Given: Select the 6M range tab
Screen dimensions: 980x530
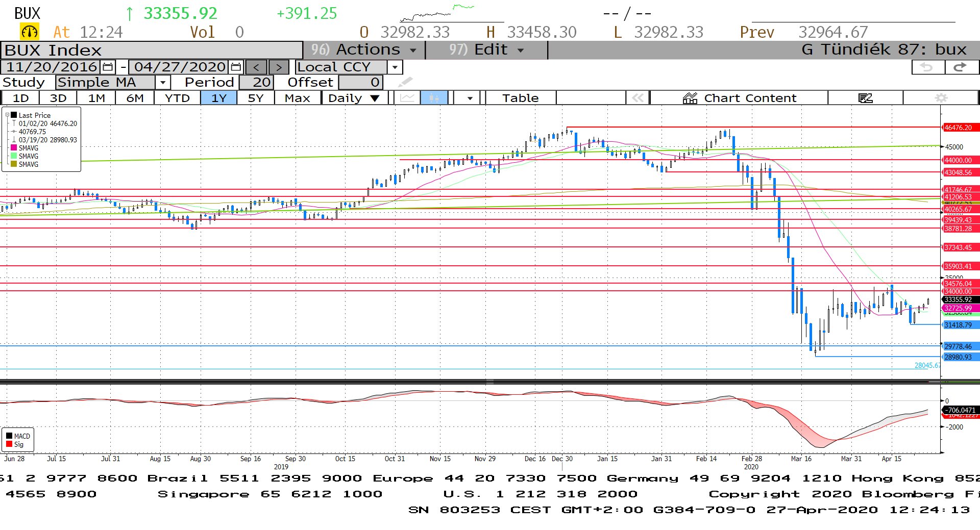Looking at the screenshot, I should (135, 98).
